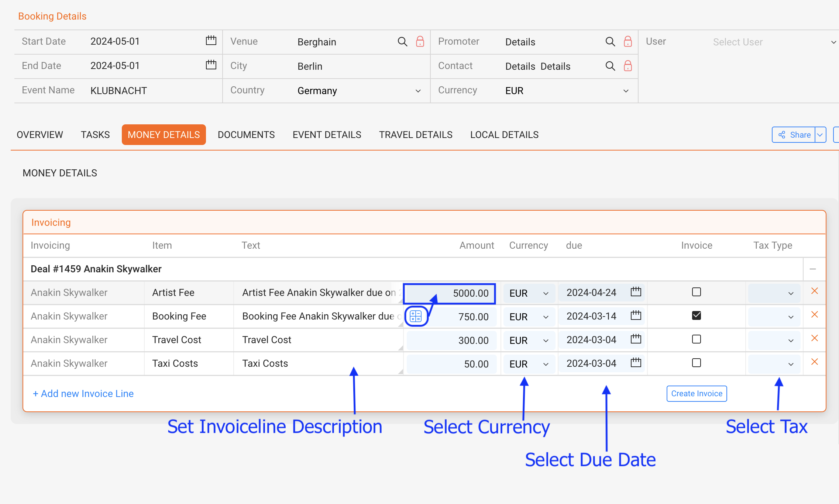This screenshot has height=504, width=839.
Task: Open the calendar picker for Start Date
Action: pos(210,41)
